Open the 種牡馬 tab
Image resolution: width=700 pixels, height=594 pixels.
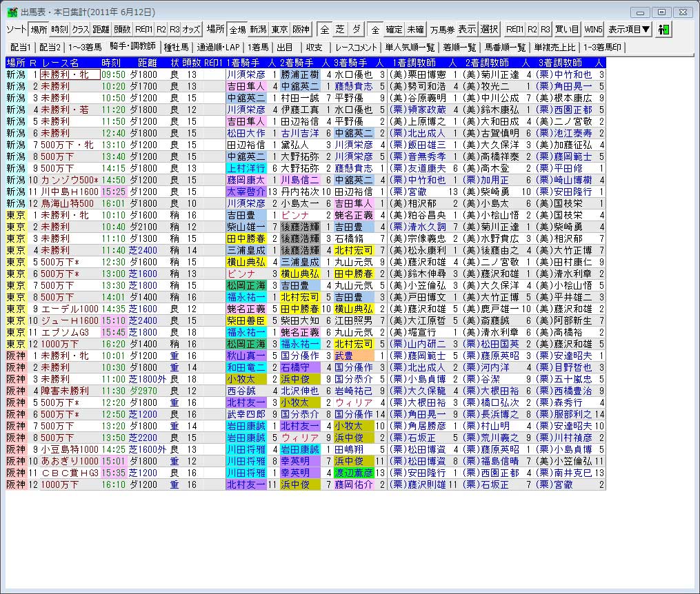tap(176, 48)
